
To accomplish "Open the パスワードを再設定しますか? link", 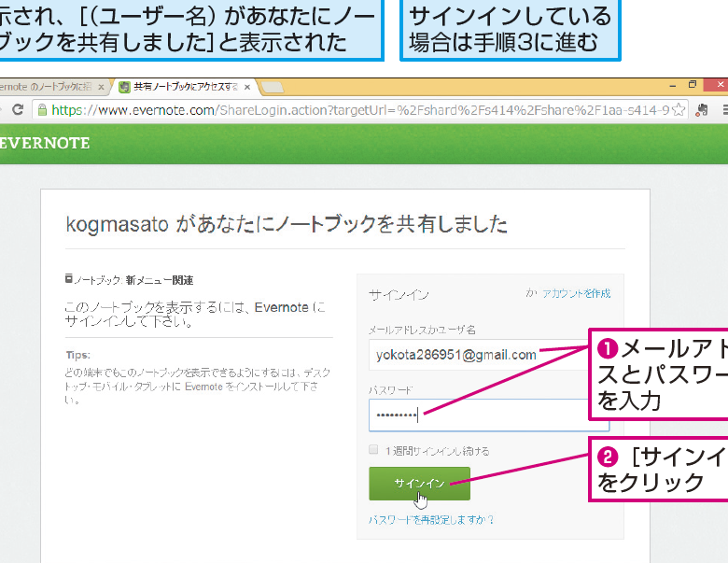I will (x=431, y=520).
